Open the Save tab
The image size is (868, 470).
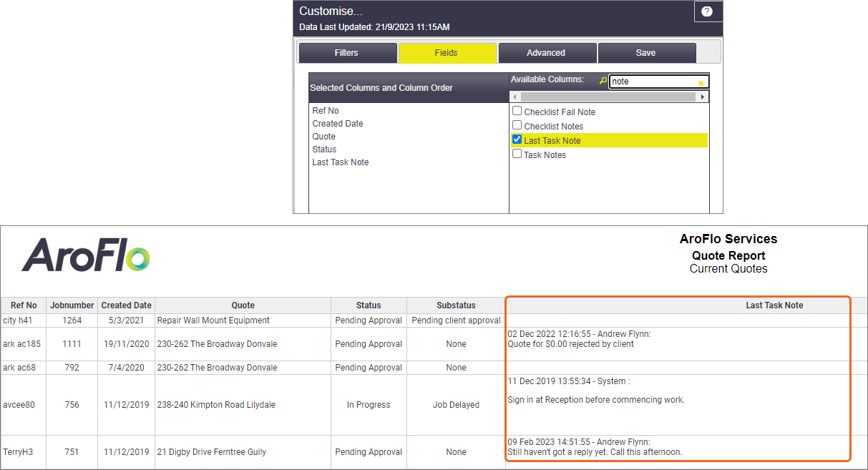(x=646, y=53)
